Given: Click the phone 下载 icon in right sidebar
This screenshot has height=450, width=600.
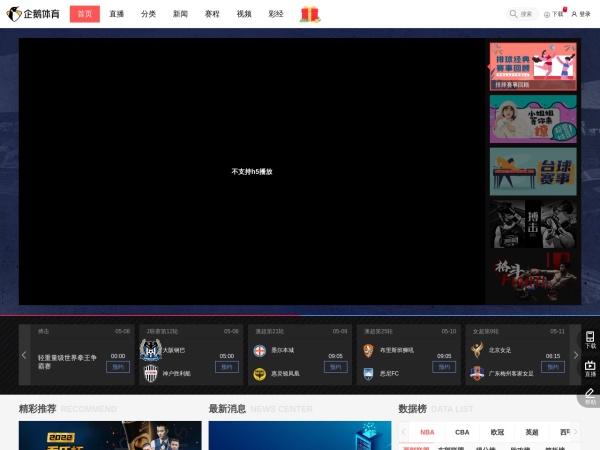Looking at the screenshot, I should [590, 340].
